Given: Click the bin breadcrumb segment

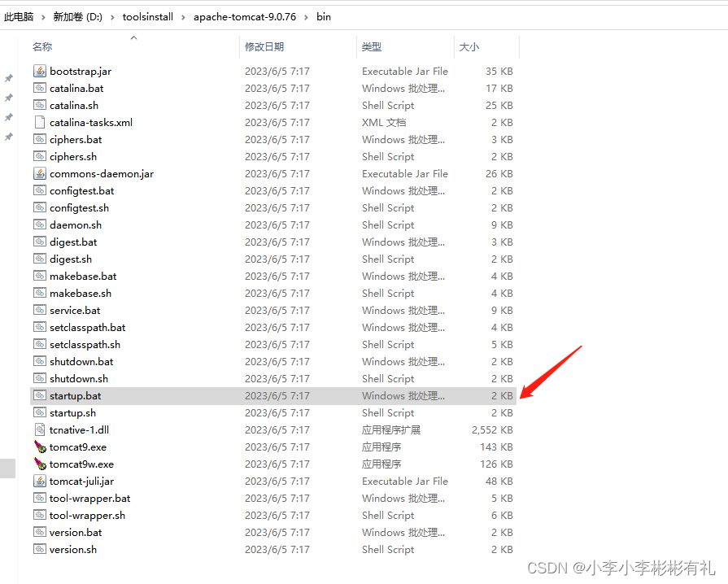Looking at the screenshot, I should click(x=324, y=17).
